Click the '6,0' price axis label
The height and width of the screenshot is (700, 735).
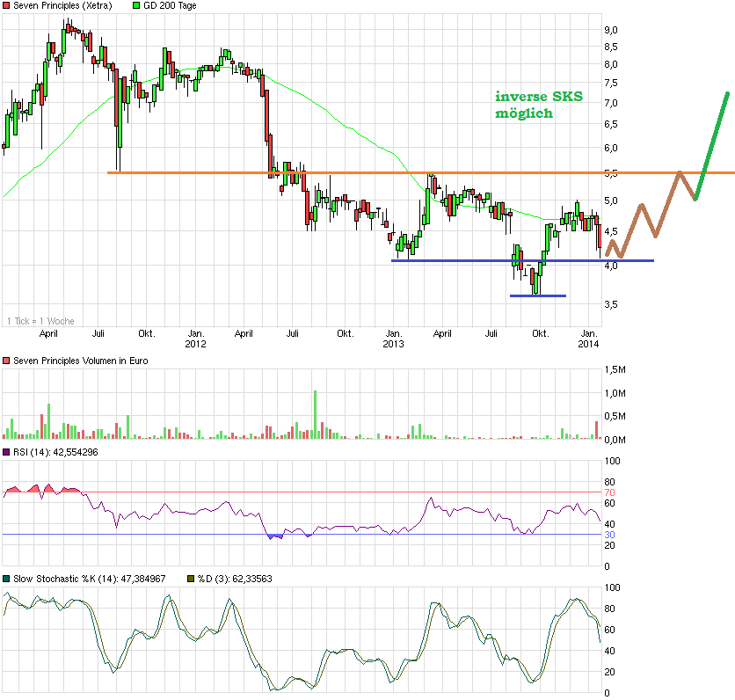(611, 148)
